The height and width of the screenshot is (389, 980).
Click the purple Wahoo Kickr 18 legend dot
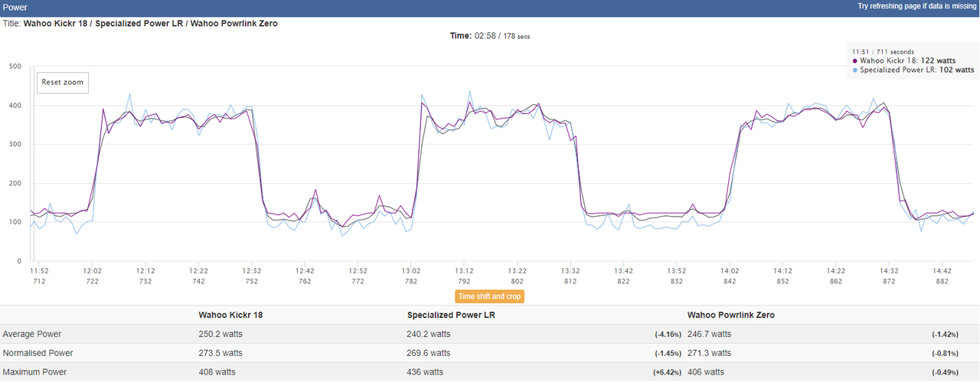[x=854, y=60]
